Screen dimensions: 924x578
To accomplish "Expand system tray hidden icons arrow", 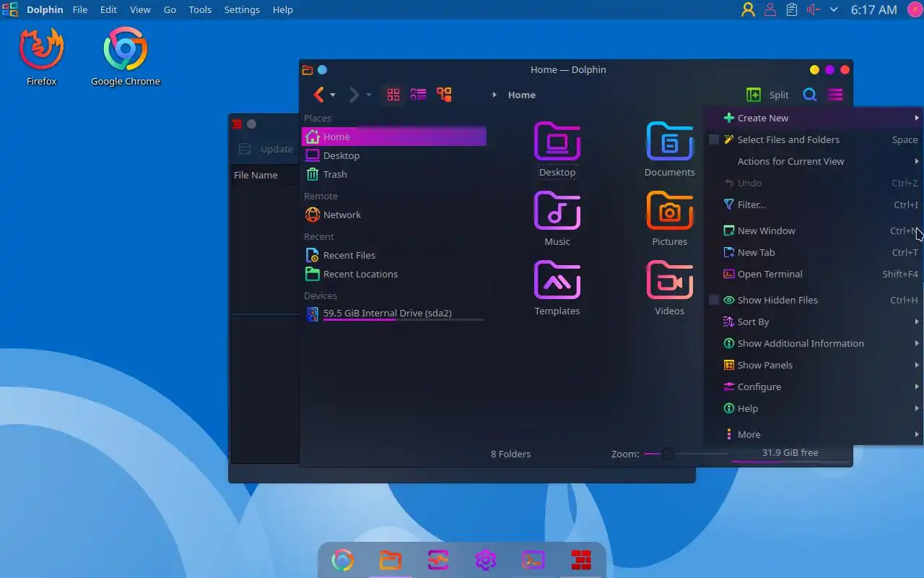I will [x=834, y=9].
